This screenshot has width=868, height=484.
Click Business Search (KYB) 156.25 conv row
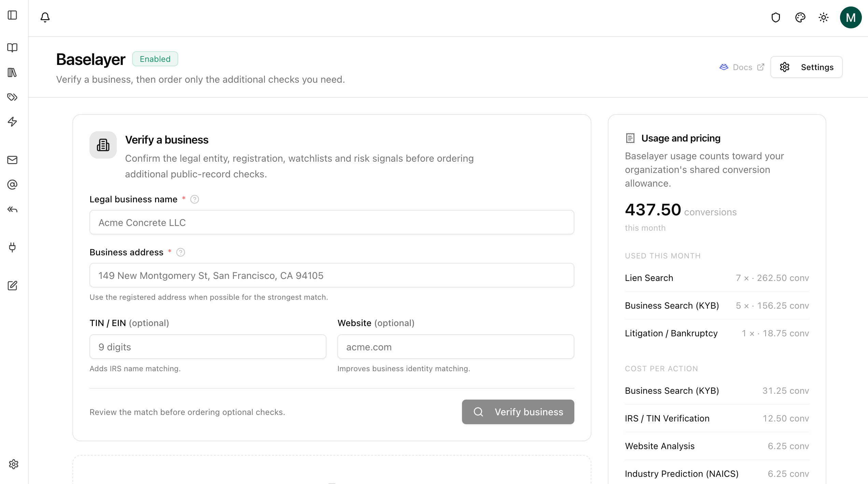717,306
